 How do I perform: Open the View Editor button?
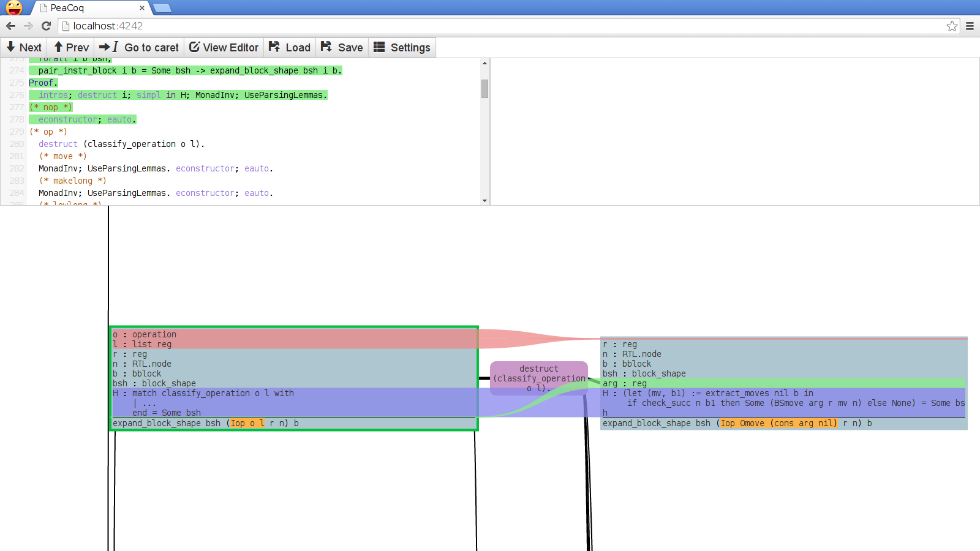224,47
